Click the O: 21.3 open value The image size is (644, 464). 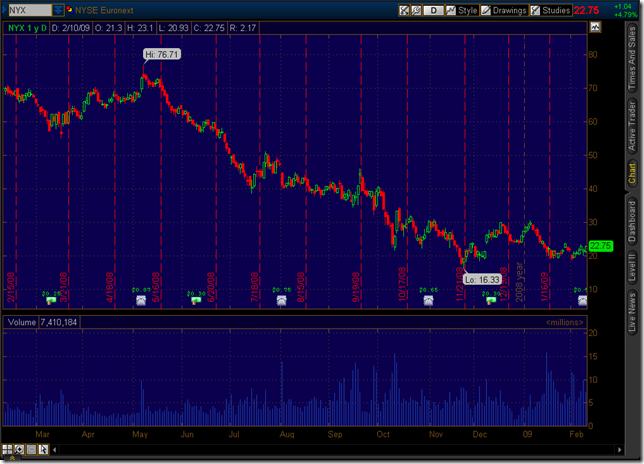pos(108,28)
